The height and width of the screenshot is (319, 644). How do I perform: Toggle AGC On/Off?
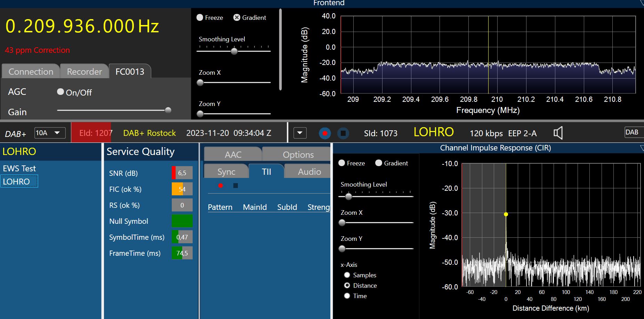[x=61, y=92]
